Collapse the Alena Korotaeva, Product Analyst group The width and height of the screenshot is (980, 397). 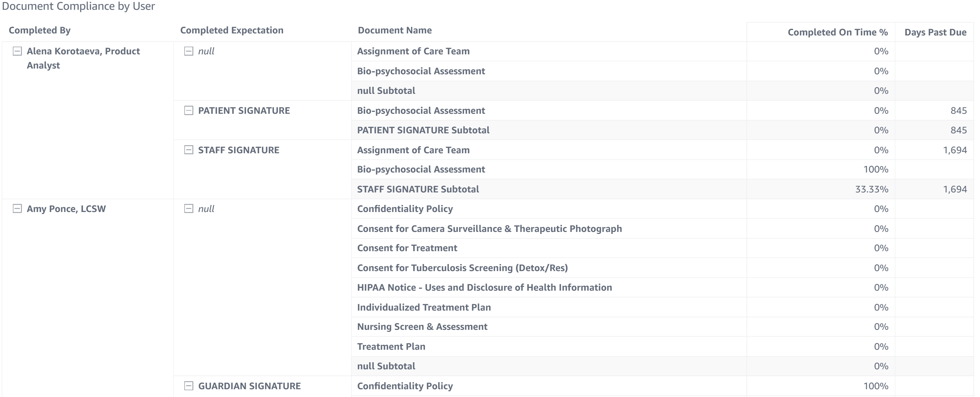coord(17,51)
